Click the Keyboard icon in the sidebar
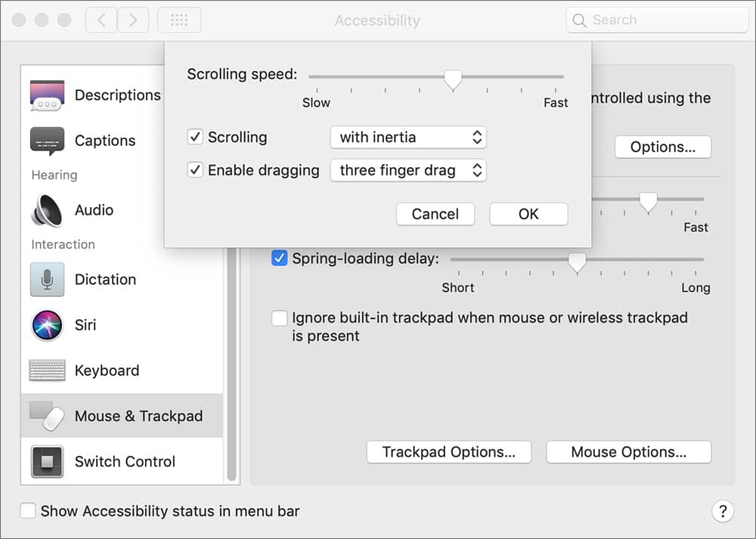The height and width of the screenshot is (539, 756). 47,370
